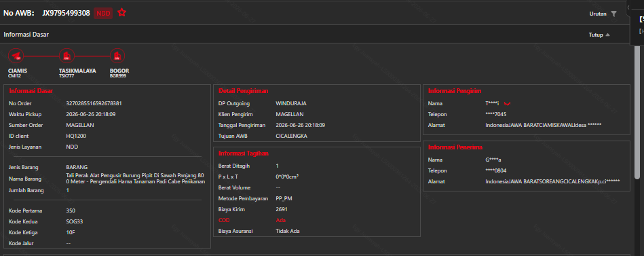
Task: Select red COD value Ada
Action: [281, 220]
